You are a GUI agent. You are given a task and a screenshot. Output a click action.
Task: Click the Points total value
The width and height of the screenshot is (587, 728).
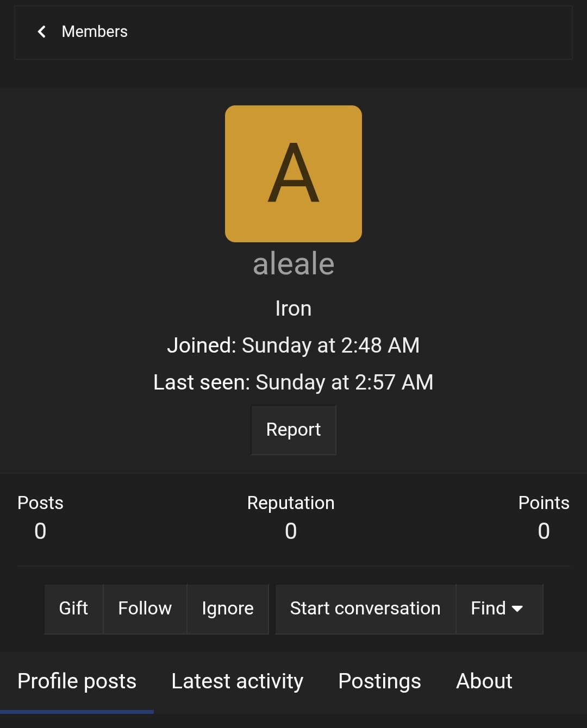pos(544,531)
